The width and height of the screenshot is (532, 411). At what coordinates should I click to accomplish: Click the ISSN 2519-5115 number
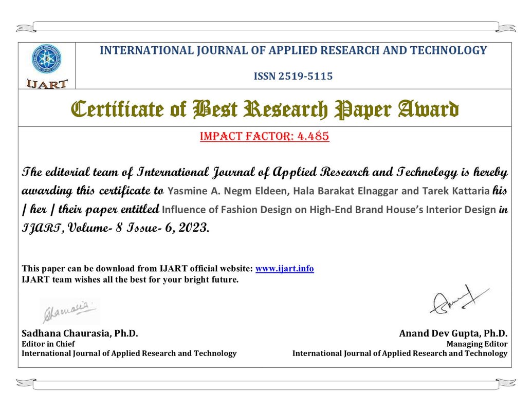point(293,76)
